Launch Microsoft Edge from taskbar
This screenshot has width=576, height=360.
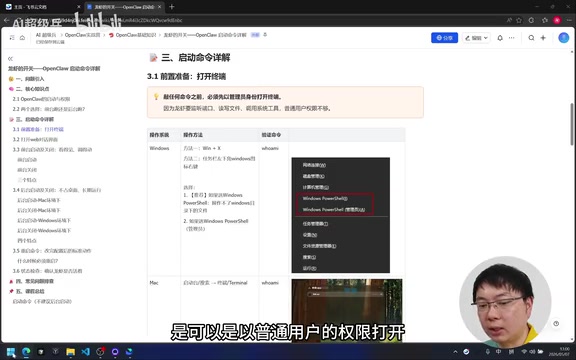(x=26, y=352)
